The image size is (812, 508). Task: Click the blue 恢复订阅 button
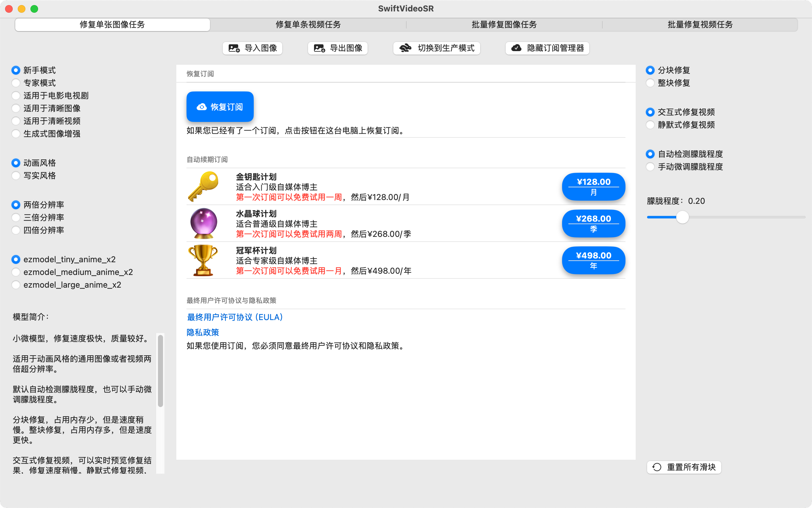pyautogui.click(x=220, y=107)
